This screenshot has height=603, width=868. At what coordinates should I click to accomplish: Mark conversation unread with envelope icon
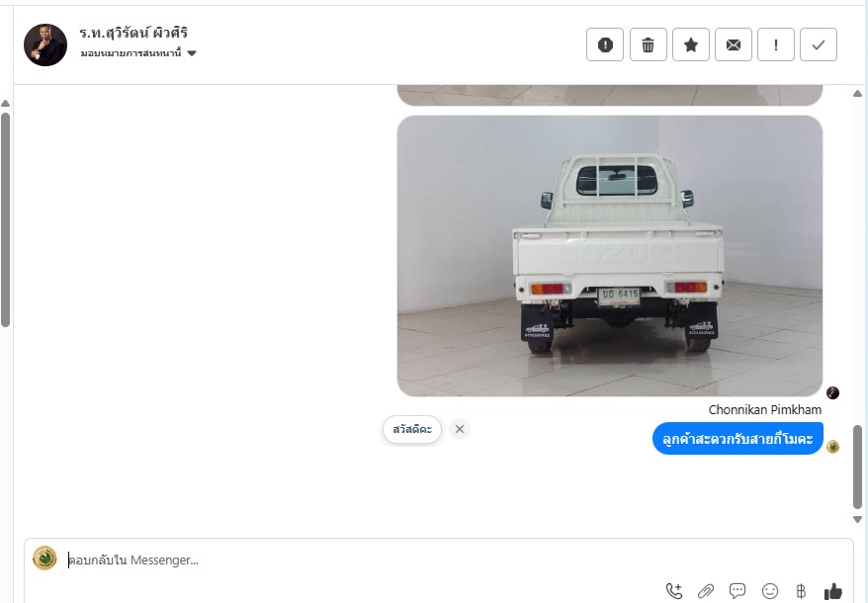(x=734, y=44)
